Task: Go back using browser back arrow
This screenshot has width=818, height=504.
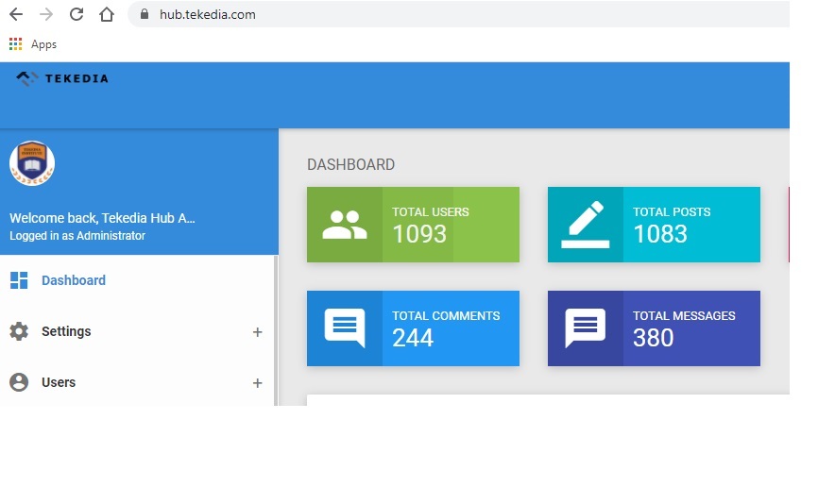Action: [16, 14]
